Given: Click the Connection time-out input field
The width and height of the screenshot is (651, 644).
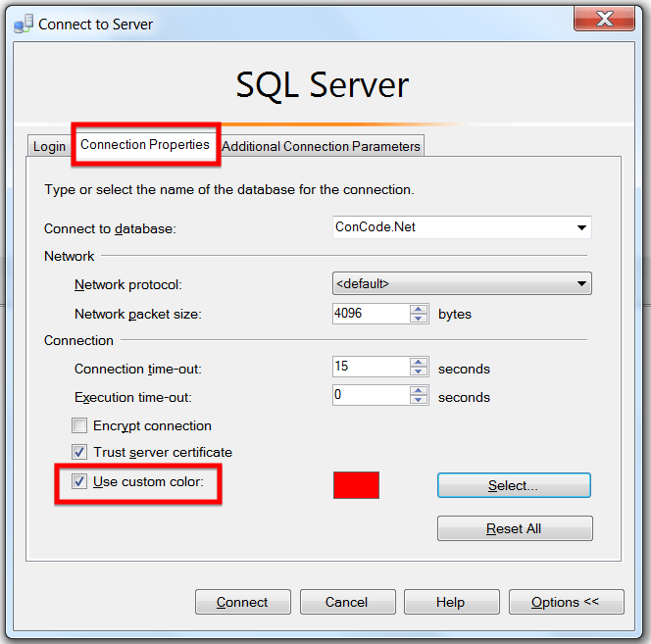Looking at the screenshot, I should click(370, 367).
